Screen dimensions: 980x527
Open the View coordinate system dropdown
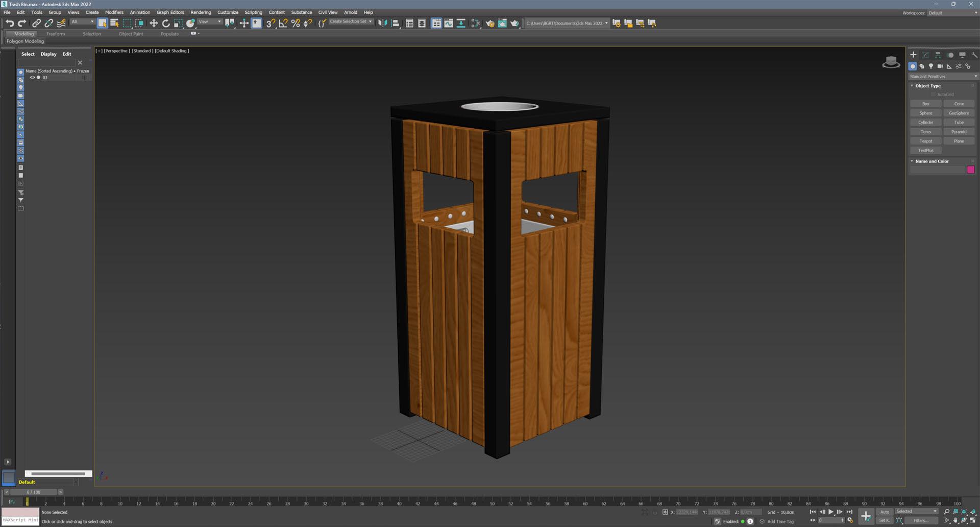[x=210, y=22]
